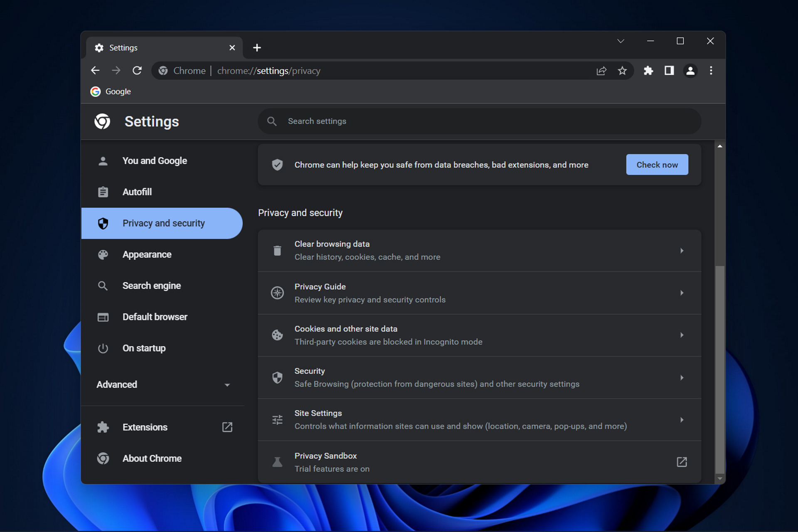
Task: Click the Google bookmark in the bookmarks bar
Action: [x=111, y=91]
